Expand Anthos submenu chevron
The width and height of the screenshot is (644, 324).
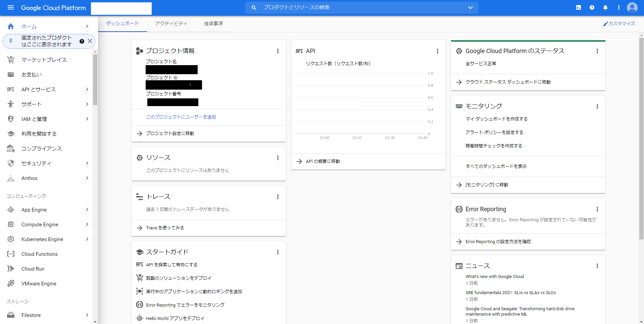[87, 178]
